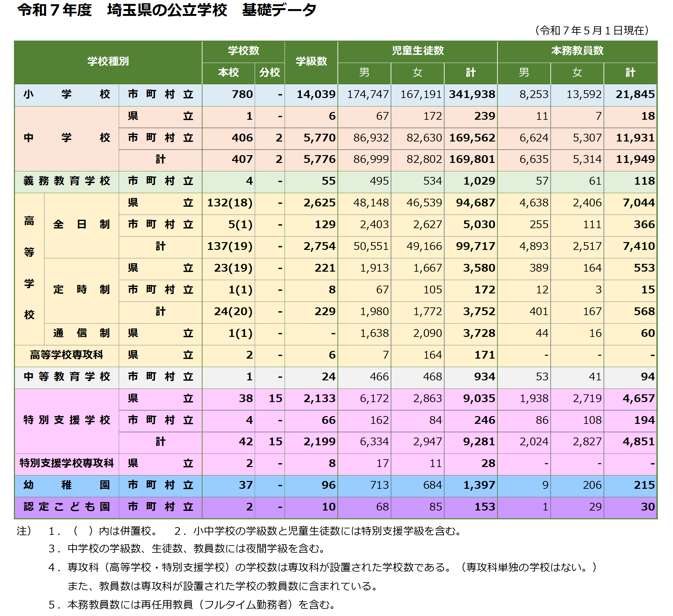Click the 11,949 teacher total cell
Viewport: 673px width, 616px height.
630,160
